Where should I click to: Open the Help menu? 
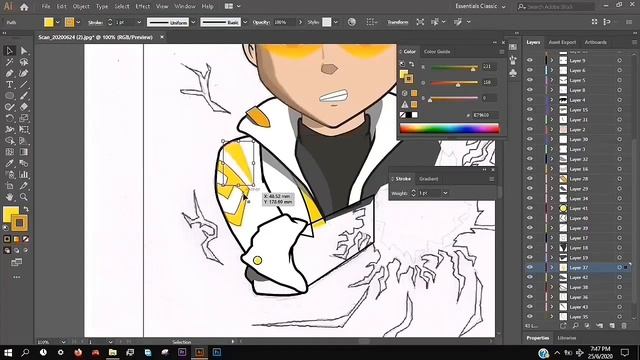pos(207,7)
